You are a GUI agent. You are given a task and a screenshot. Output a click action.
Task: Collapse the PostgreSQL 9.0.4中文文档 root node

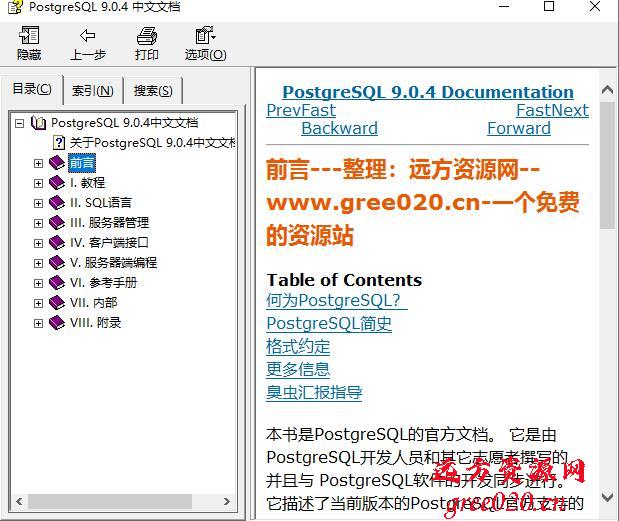[x=20, y=123]
